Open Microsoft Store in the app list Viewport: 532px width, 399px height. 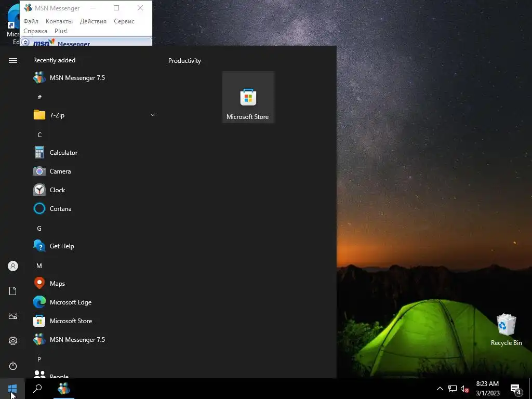(95, 321)
